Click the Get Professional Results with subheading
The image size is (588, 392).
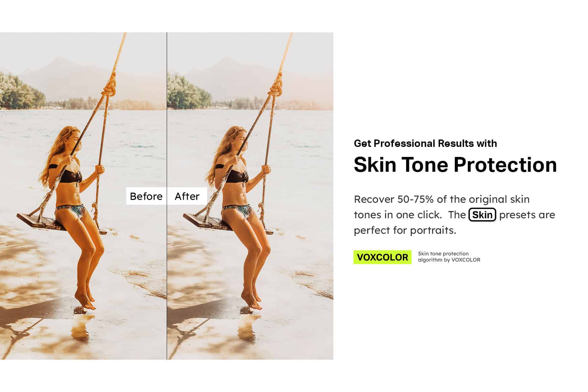coord(425,143)
